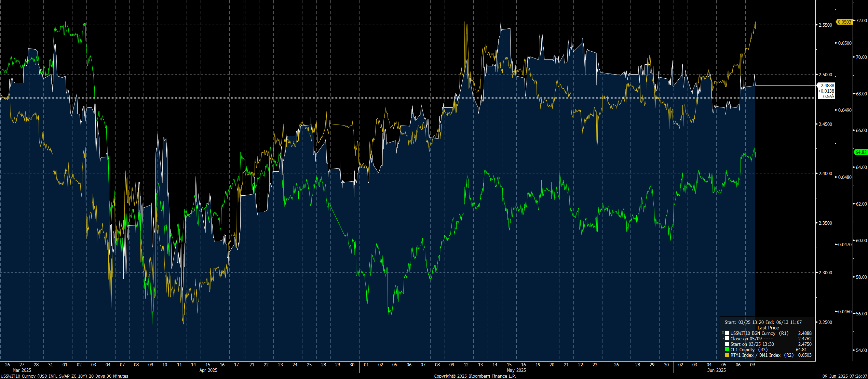The height and width of the screenshot is (379, 868).
Task: Click the white 2.4888 last price tag
Action: pyautogui.click(x=827, y=86)
